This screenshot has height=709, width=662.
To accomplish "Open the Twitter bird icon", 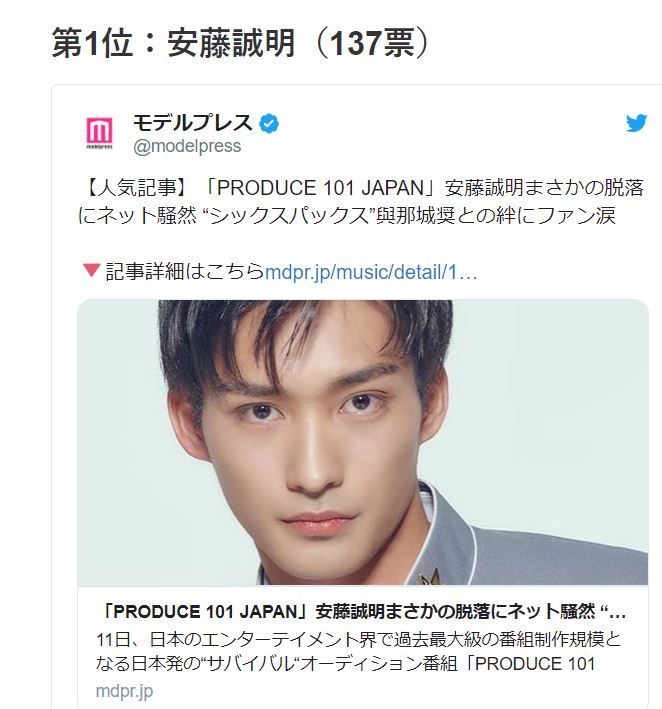I will point(636,123).
